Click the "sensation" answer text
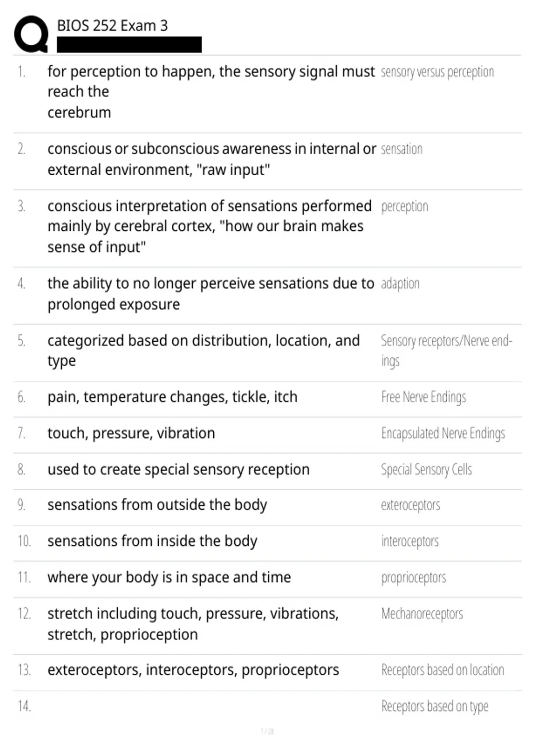 401,149
